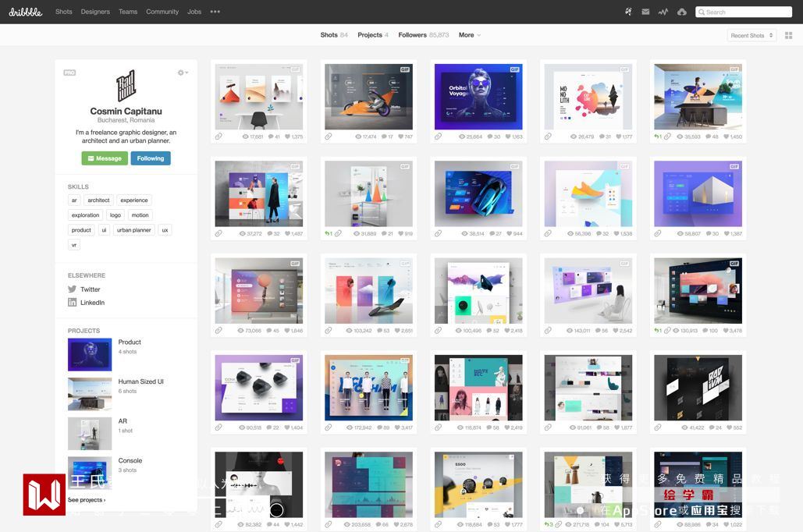The image size is (803, 532).
Task: Like the shot with 1,375 likes
Action: 287,137
